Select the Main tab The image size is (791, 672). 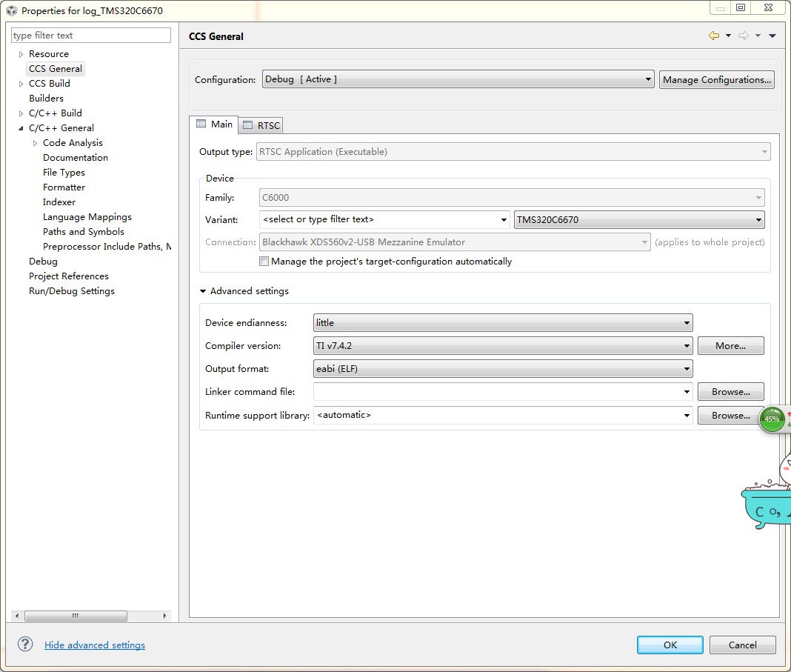214,124
